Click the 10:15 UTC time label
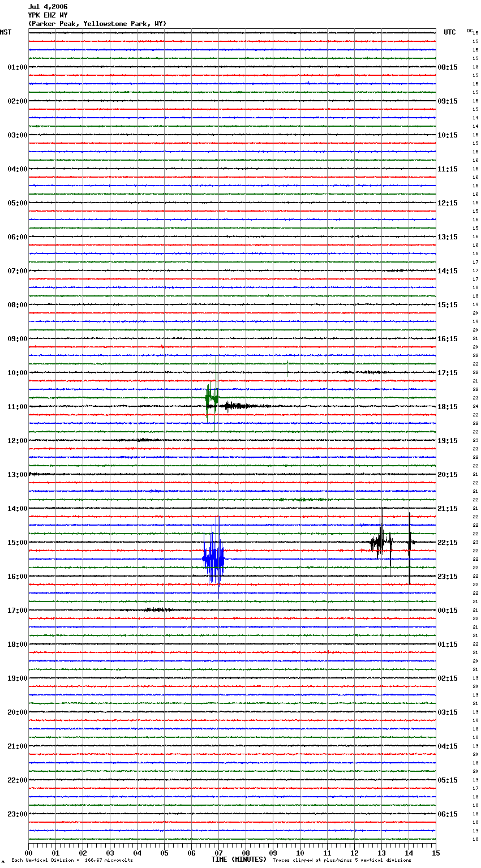The width and height of the screenshot is (481, 868). click(x=448, y=135)
